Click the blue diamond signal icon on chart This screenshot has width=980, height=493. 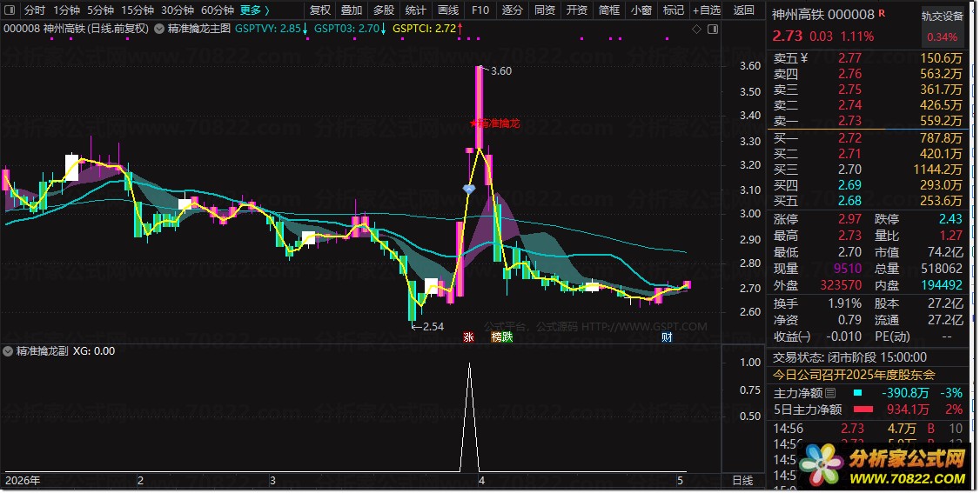[x=469, y=188]
